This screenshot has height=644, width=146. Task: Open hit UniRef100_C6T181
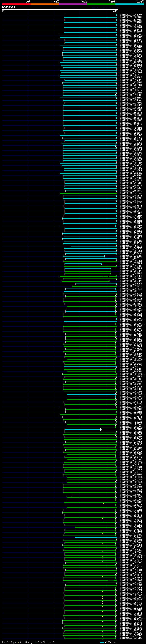(x=131, y=17)
